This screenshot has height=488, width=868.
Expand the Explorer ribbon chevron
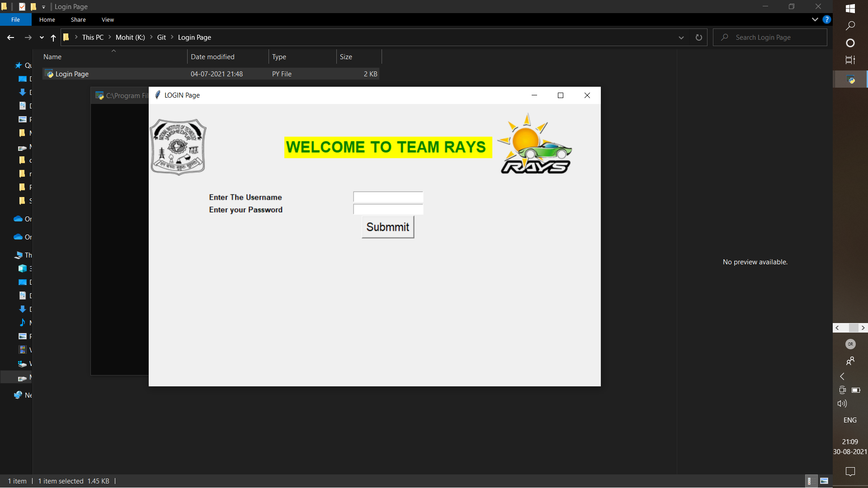click(815, 19)
